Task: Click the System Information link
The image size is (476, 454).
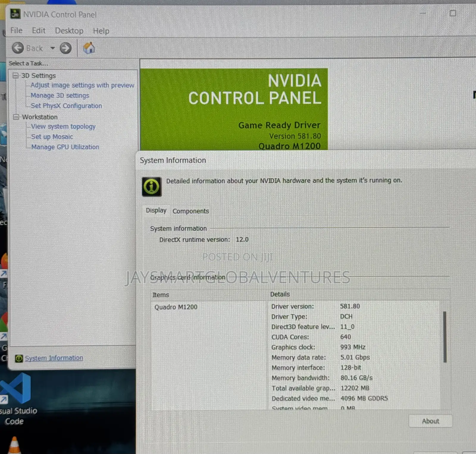Action: 54,358
